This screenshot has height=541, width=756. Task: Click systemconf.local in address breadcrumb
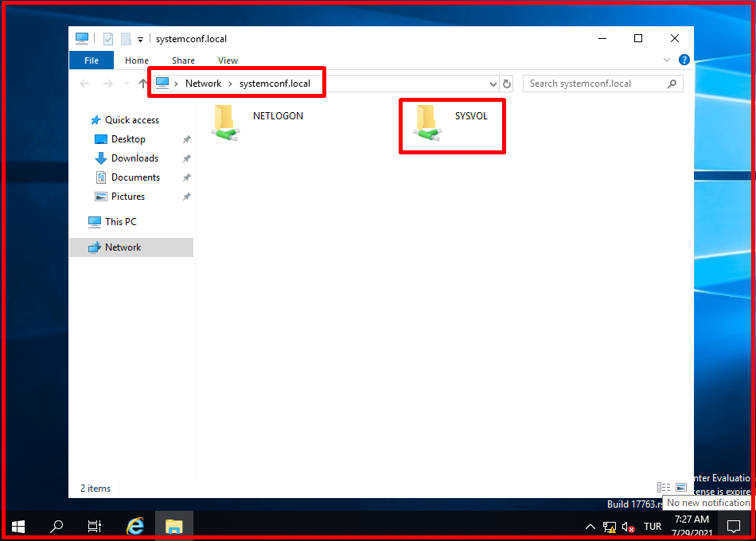point(275,84)
